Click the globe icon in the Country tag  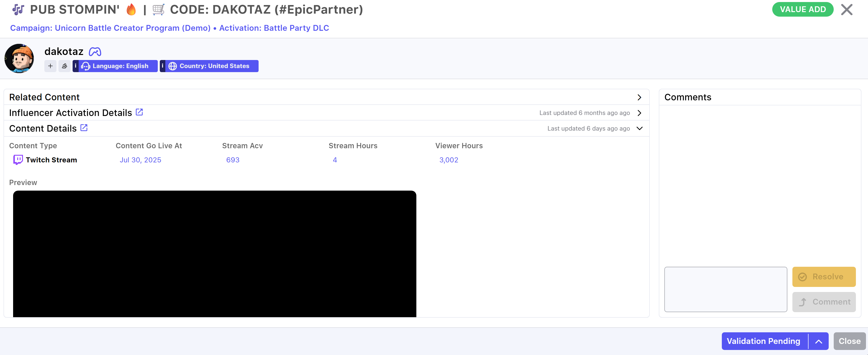pos(173,66)
